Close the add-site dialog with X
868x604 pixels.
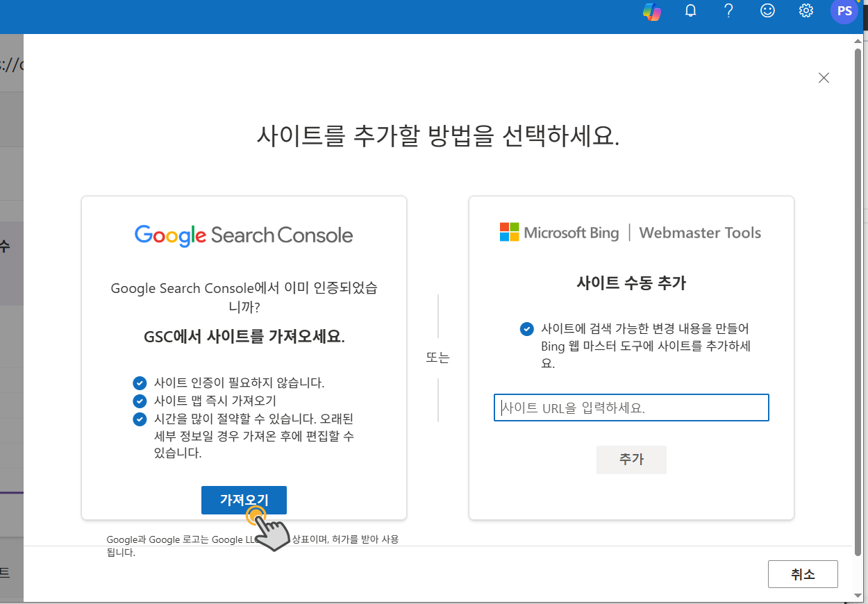(824, 78)
